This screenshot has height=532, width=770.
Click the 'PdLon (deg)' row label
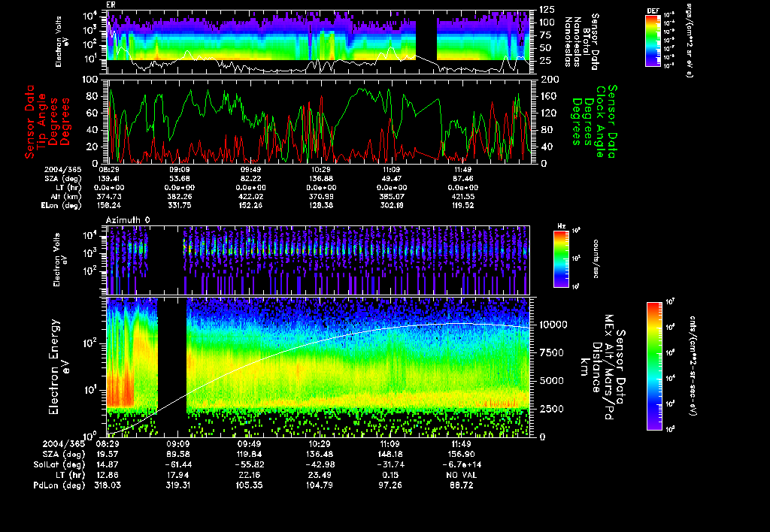(59, 485)
